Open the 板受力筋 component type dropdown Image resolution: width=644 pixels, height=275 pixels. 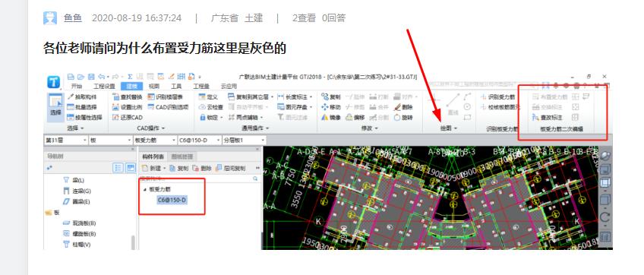[155, 141]
